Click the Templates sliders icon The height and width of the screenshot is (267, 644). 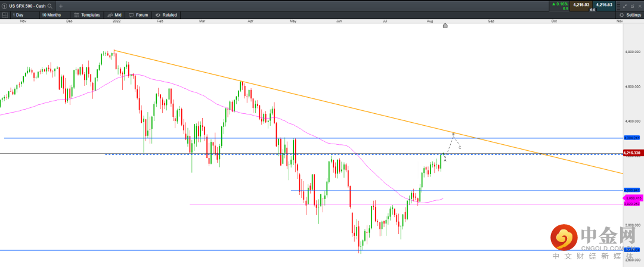click(76, 14)
